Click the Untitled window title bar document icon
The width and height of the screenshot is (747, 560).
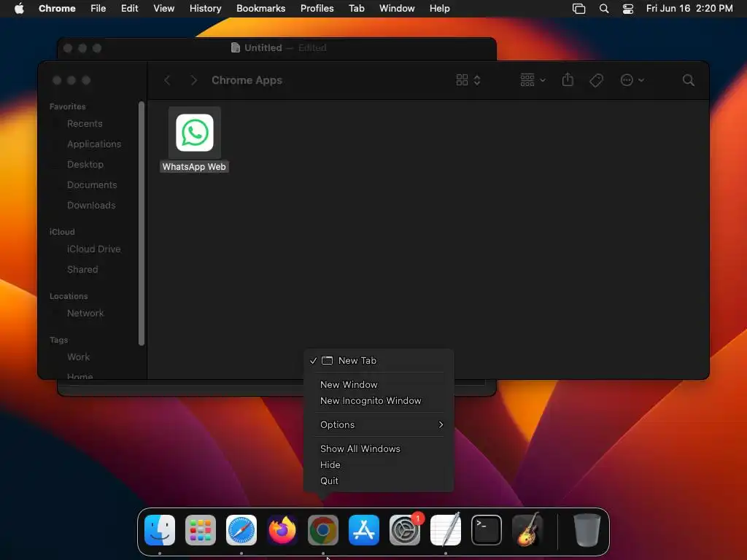coord(236,47)
